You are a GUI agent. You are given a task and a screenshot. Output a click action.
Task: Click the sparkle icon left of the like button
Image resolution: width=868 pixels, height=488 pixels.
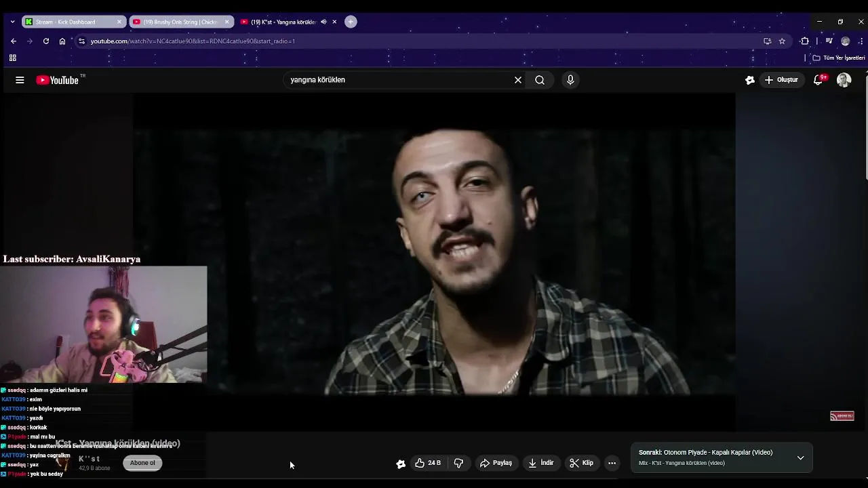[x=401, y=464]
